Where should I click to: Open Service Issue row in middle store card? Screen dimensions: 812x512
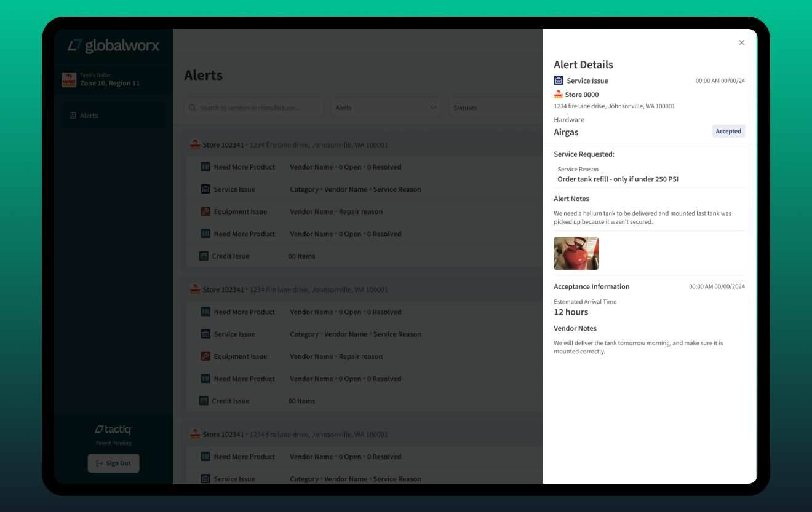[x=365, y=334]
